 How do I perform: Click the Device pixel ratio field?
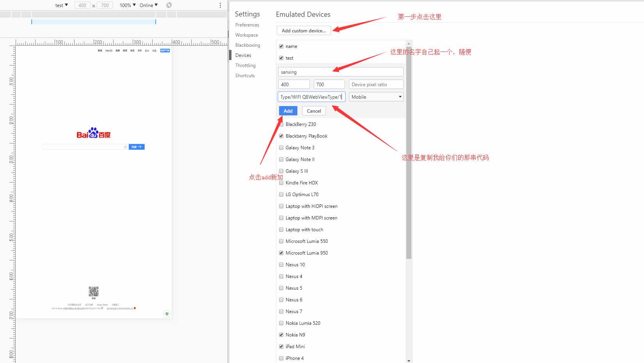coord(376,84)
